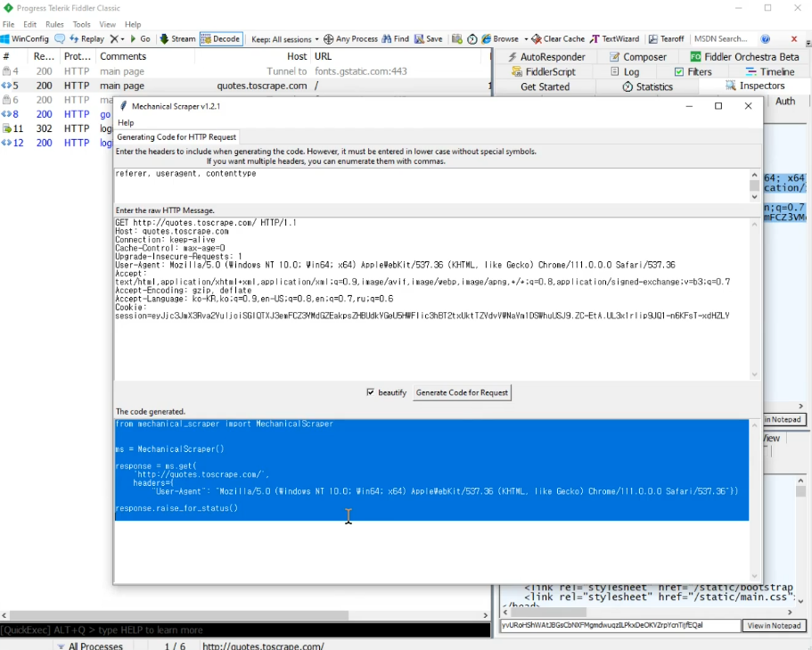
Task: Select session 4 fonts.gstatic.com row
Action: (245, 71)
